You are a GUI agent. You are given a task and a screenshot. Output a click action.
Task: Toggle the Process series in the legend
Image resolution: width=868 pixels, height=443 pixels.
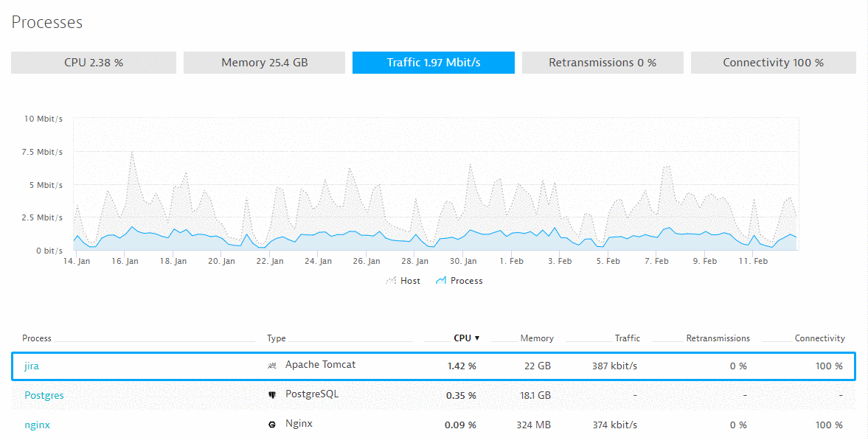[x=459, y=281]
